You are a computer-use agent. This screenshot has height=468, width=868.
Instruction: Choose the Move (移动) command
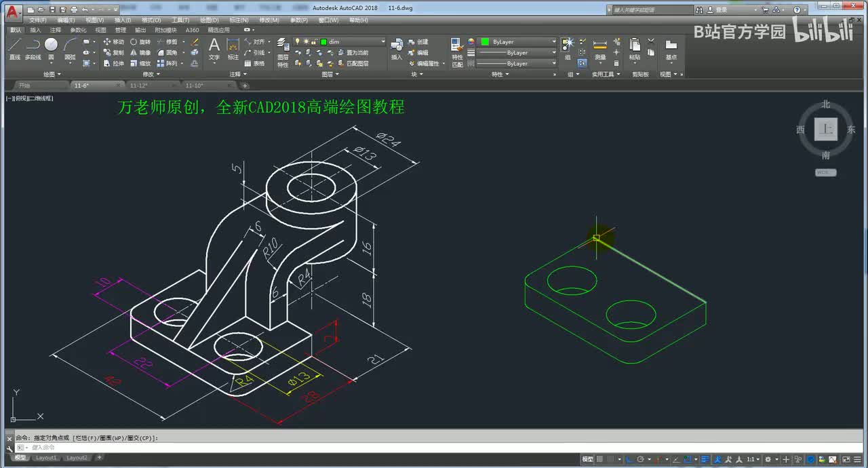113,42
